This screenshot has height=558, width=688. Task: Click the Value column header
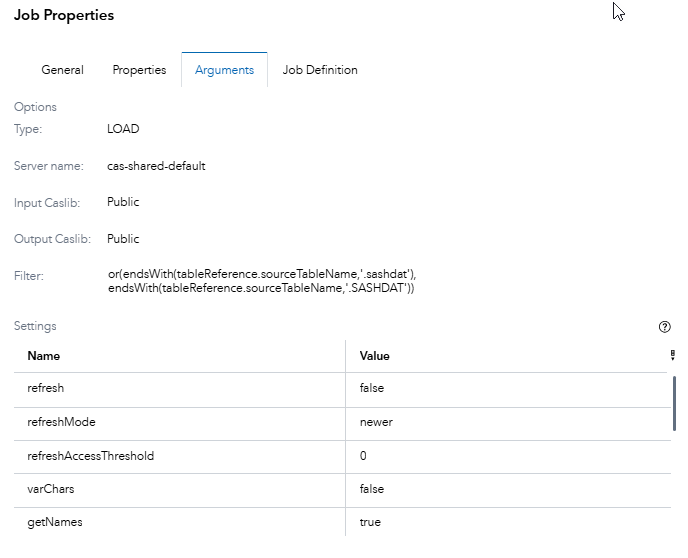[374, 356]
